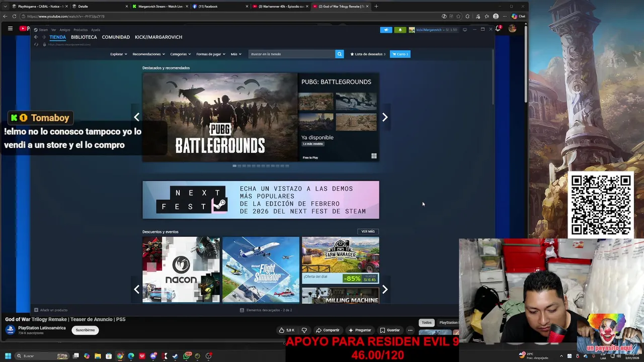Go back in the browser

pyautogui.click(x=5, y=16)
